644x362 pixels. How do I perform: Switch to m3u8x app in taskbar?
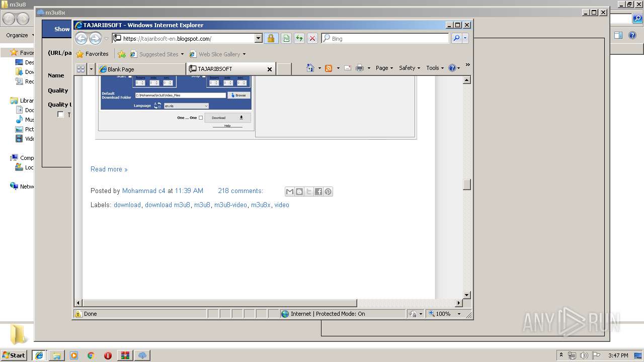pyautogui.click(x=142, y=355)
